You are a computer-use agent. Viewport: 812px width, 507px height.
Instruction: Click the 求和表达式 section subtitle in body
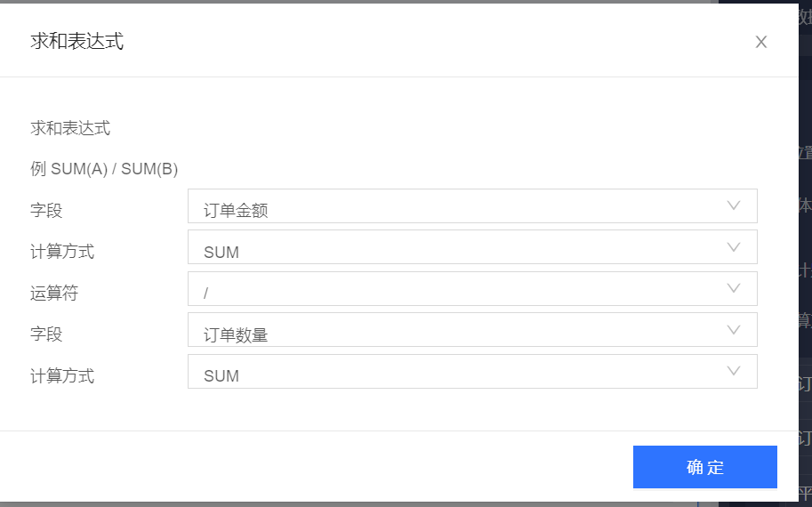[70, 128]
